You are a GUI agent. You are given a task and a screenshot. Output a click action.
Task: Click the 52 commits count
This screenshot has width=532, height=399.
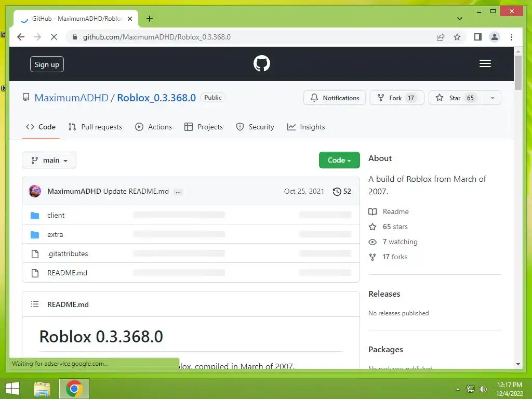tap(347, 191)
